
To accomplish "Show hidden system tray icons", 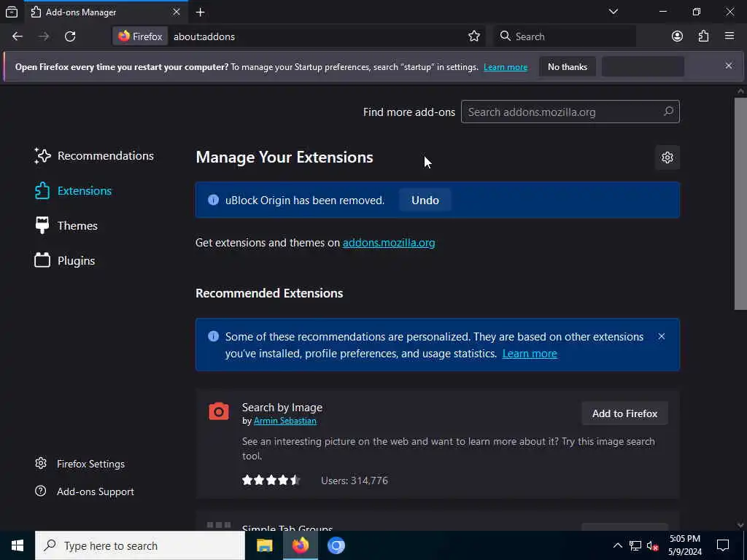I will [x=617, y=545].
